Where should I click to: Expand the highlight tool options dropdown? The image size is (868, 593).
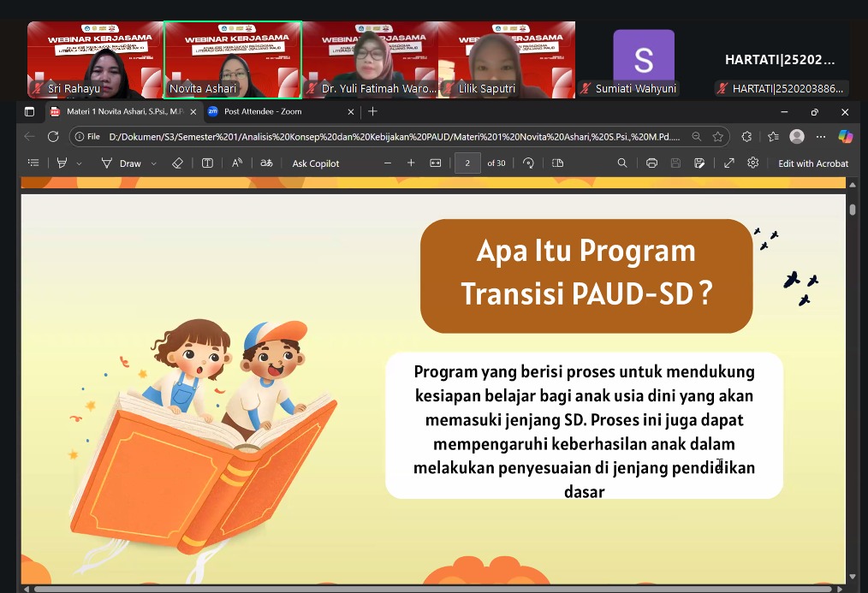tap(80, 163)
